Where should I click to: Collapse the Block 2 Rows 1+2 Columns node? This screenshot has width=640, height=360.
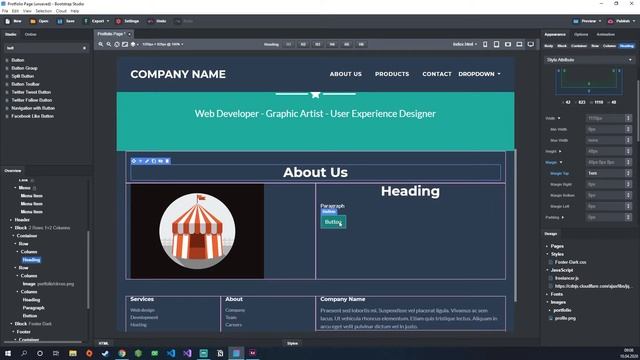tap(11, 228)
